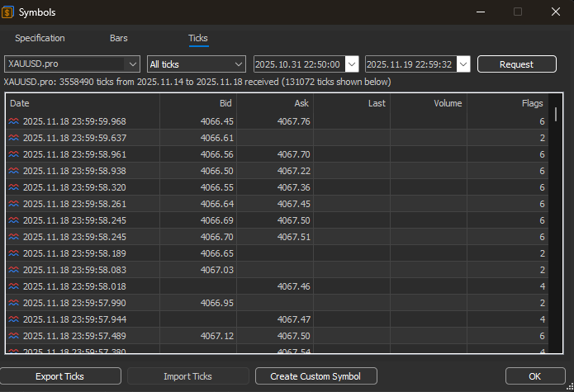
Task: Click tick icon of row 23:59:58.083
Action: point(13,270)
